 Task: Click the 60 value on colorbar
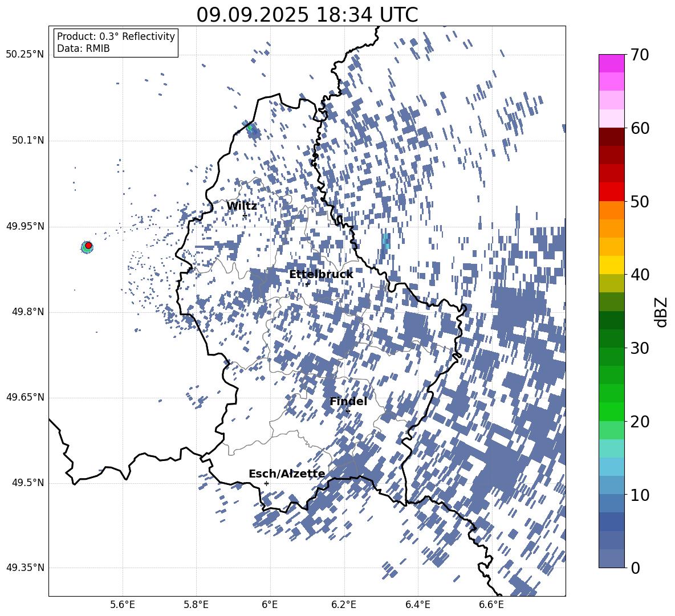tap(640, 128)
